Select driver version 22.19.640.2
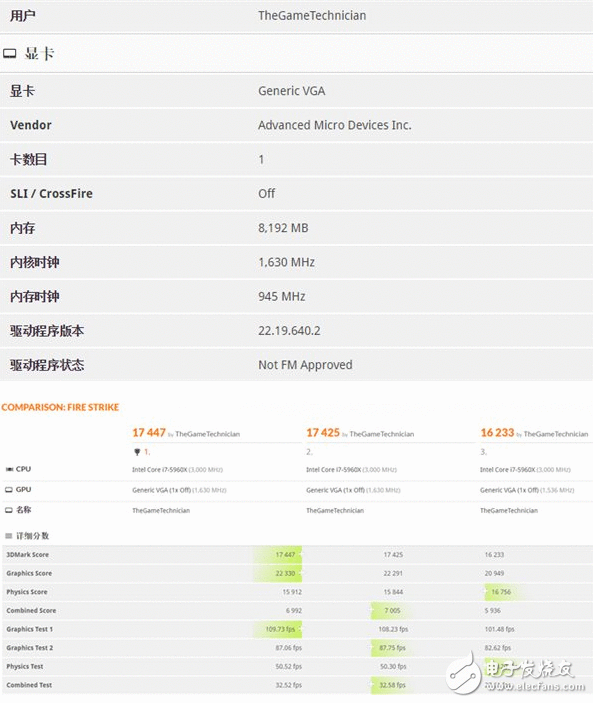Viewport: 593px width, 703px height. click(x=289, y=331)
